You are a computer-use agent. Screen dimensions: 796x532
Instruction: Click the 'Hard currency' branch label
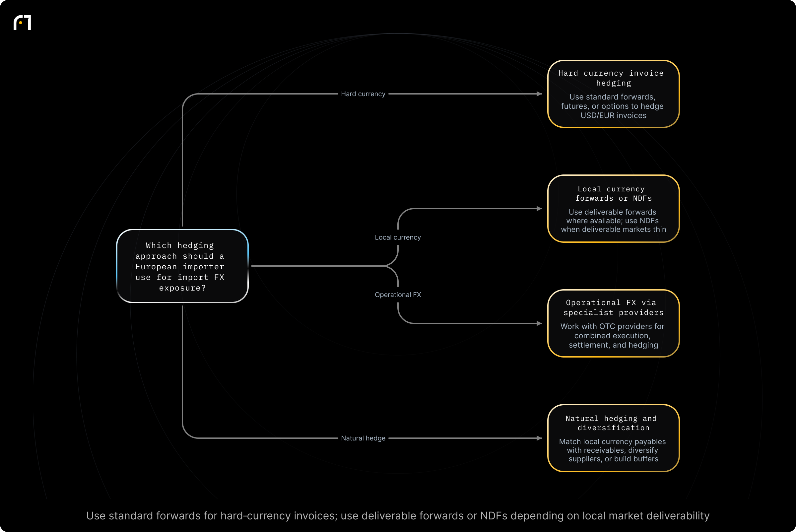coord(363,94)
